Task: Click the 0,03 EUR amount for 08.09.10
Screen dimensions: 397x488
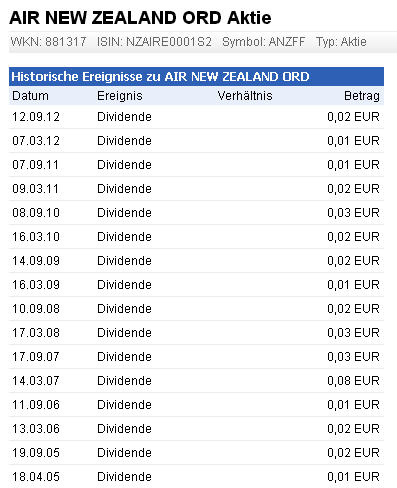Action: coord(353,213)
